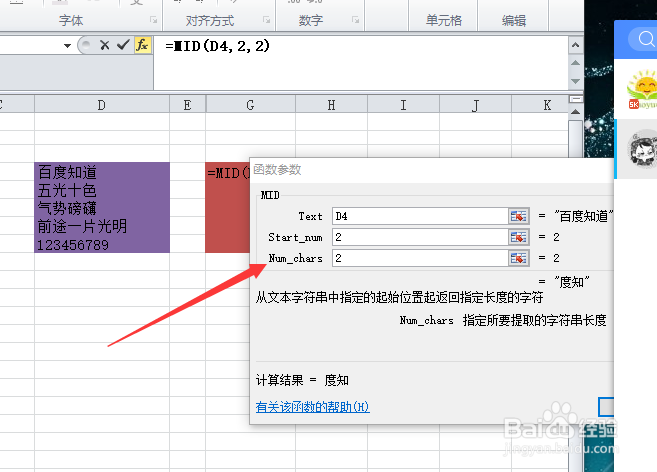Select cell containing 气势磅礴
This screenshot has height=472, width=657.
pyautogui.click(x=102, y=208)
